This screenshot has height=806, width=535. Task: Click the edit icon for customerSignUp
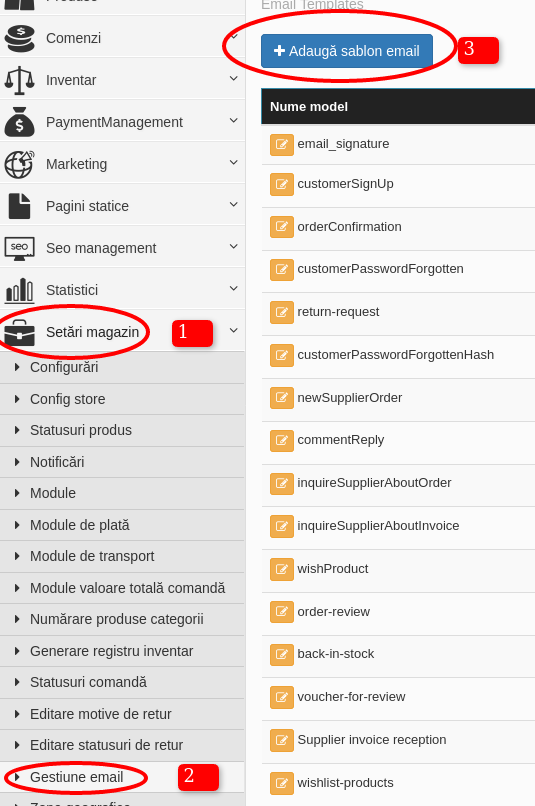[x=282, y=185]
